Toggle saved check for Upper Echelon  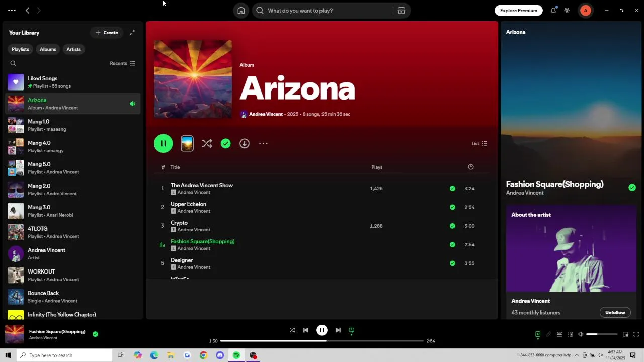pos(452,207)
